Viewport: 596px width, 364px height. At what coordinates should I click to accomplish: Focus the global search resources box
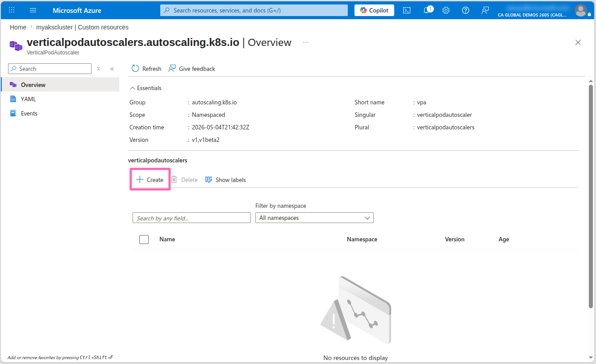[x=254, y=10]
